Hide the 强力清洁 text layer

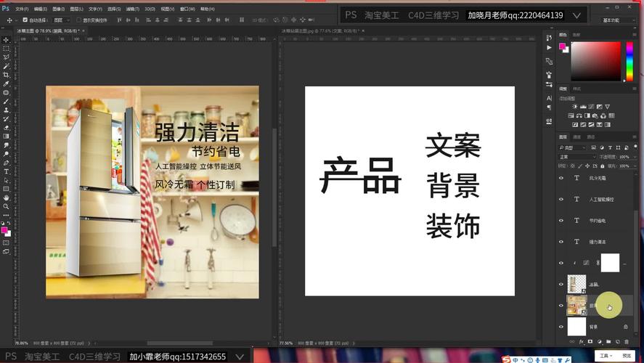(561, 242)
